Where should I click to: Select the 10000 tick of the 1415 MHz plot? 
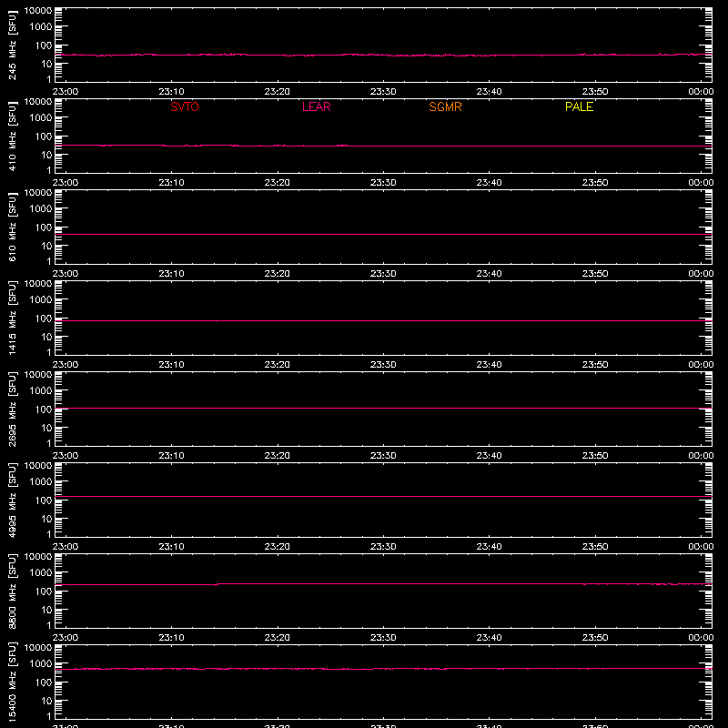(x=38, y=284)
